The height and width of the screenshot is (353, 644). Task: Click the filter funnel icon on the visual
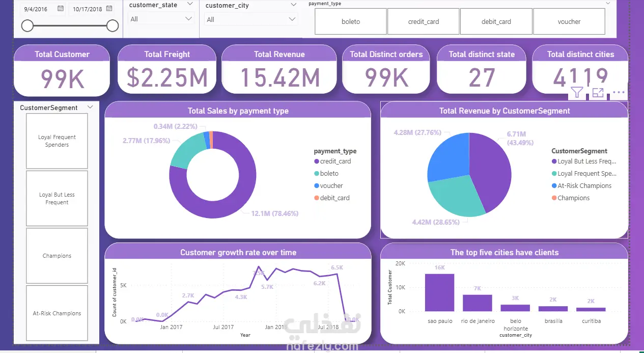577,93
